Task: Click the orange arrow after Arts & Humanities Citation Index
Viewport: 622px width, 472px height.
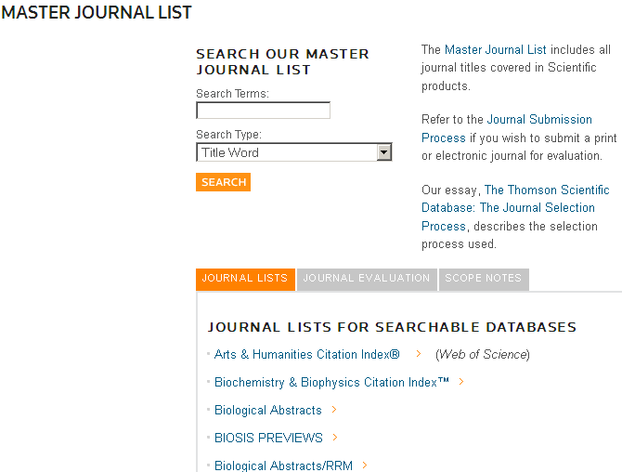Action: point(418,354)
